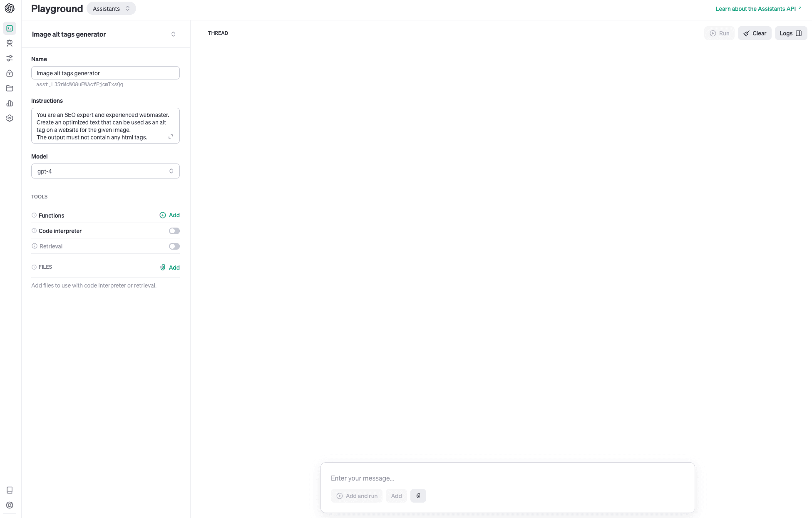Toggle the Retrieval switch
Viewport: 812px width, 518px height.
click(x=174, y=246)
